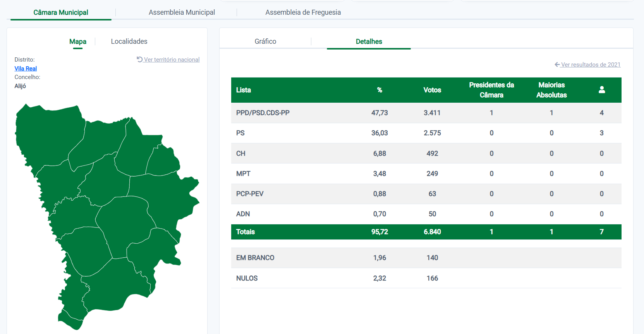Click the left arrow beside Ver resultados de 2021
Viewport: 644px width, 334px height.
(x=557, y=64)
